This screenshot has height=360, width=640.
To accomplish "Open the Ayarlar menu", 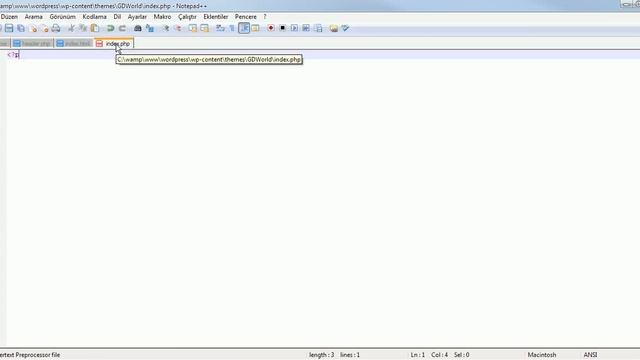I will pyautogui.click(x=137, y=17).
